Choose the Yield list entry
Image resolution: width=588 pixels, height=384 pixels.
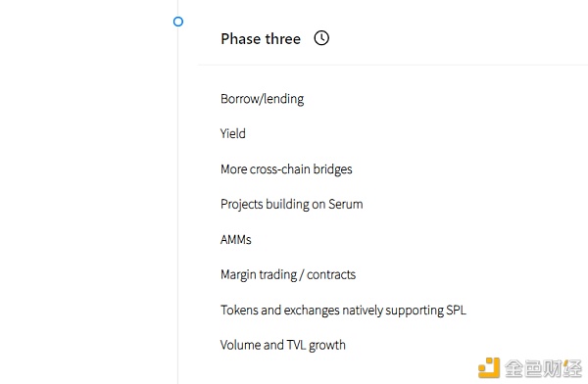tap(233, 133)
